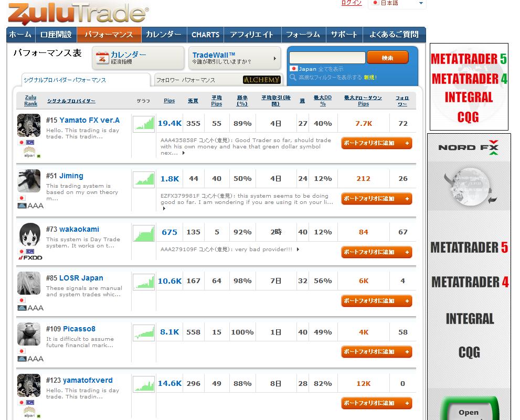The image size is (520, 420).
Task: Click FXDD broker logo under wakaokami
Action: pos(30,257)
